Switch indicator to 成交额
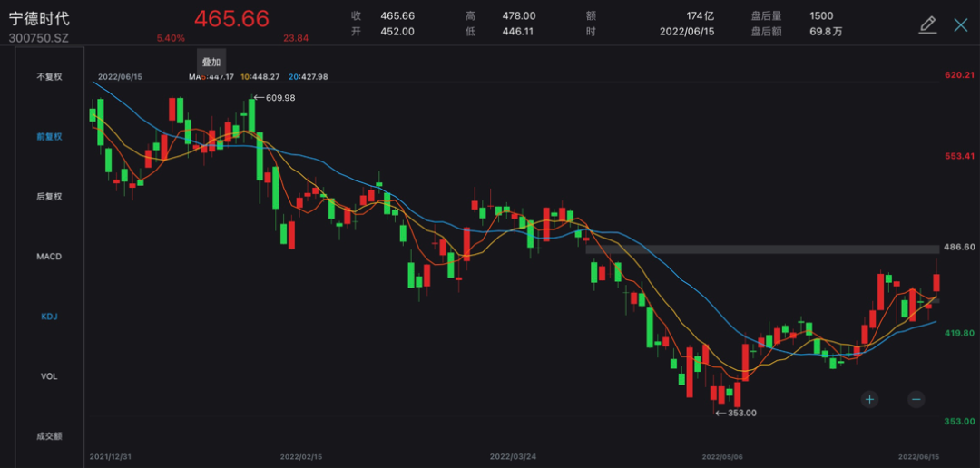 point(49,436)
